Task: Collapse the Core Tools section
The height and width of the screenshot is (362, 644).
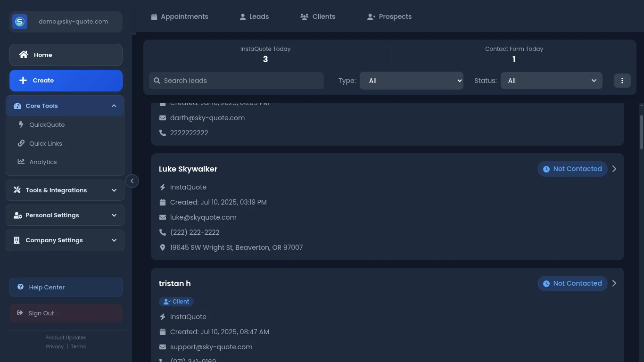Action: tap(114, 106)
